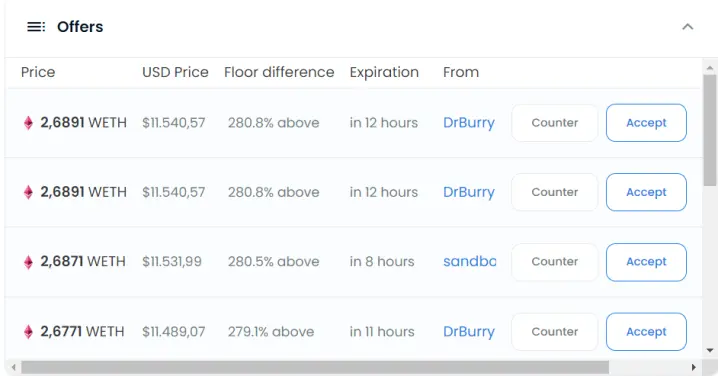Image resolution: width=718 pixels, height=376 pixels.
Task: Click WETH icon for $11.531,99 offer
Action: pos(28,262)
